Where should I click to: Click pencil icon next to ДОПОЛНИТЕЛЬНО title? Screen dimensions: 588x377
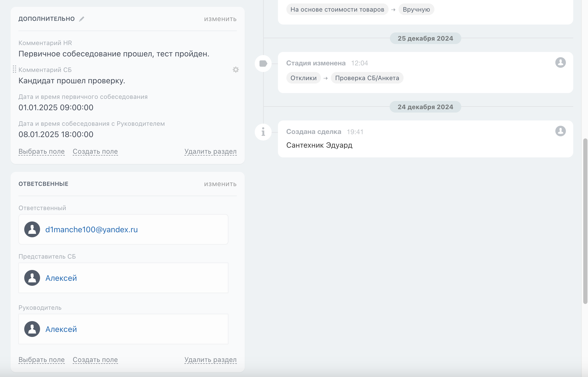coord(82,19)
